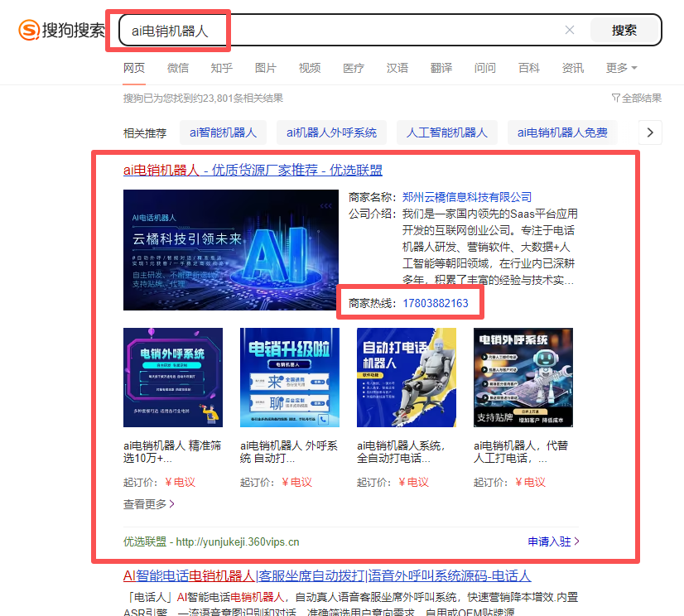
Task: Open AI智能电话电销机器人 result title
Action: click(326, 575)
